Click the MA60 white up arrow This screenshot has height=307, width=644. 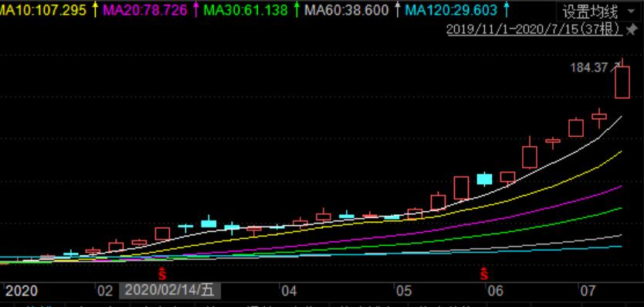tap(397, 9)
